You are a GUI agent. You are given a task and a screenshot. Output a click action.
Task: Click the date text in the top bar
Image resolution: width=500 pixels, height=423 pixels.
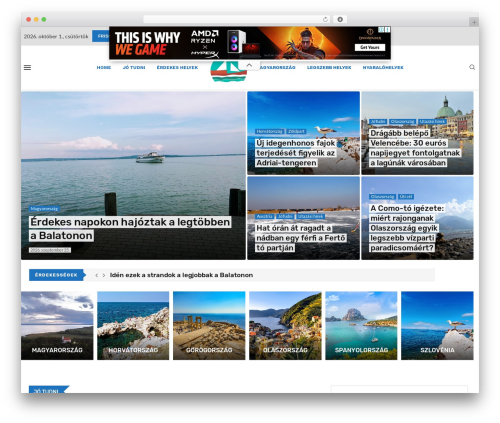pyautogui.click(x=56, y=36)
